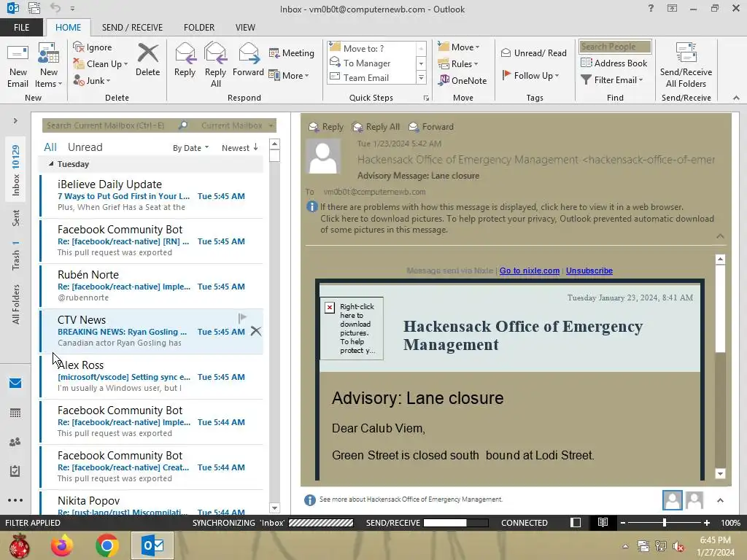Open the Move dropdown
Screen dimensions: 747x560
coord(458,47)
